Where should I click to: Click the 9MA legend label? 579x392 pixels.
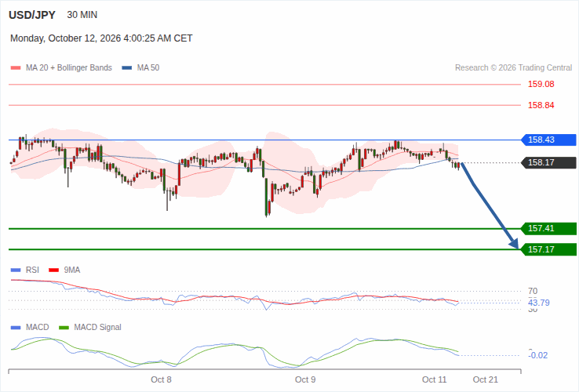coord(72,270)
